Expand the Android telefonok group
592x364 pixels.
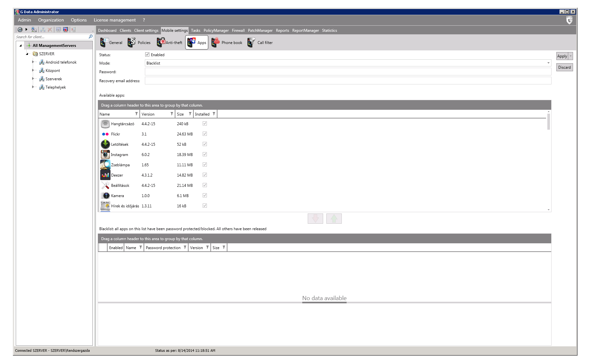(33, 62)
